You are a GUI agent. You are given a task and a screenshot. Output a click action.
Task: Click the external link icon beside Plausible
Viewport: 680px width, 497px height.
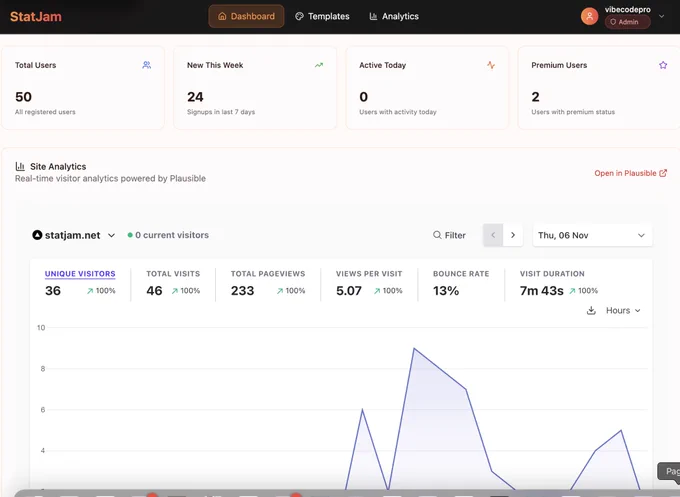[663, 173]
